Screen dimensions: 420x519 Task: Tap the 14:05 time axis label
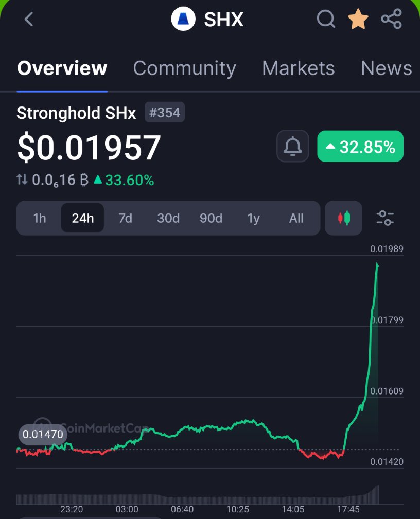tap(293, 509)
